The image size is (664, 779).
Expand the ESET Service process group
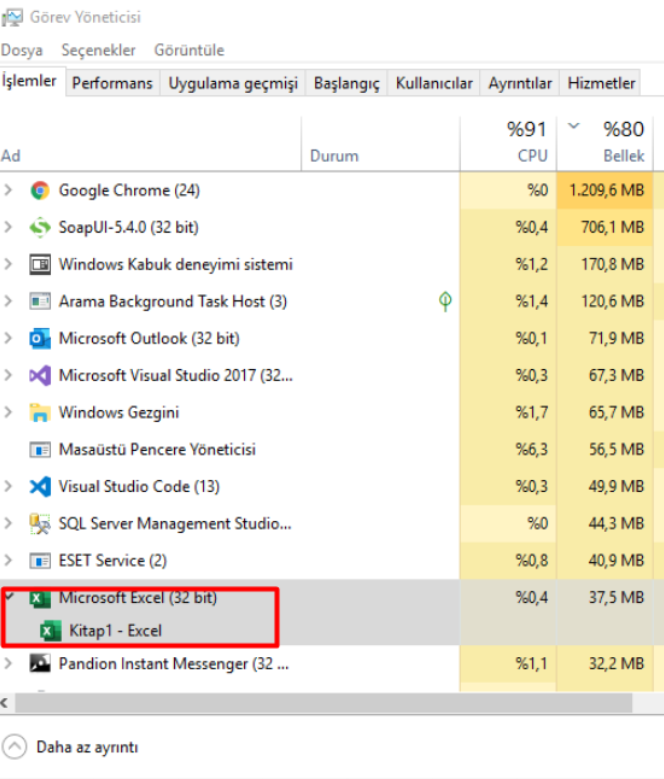[8, 560]
